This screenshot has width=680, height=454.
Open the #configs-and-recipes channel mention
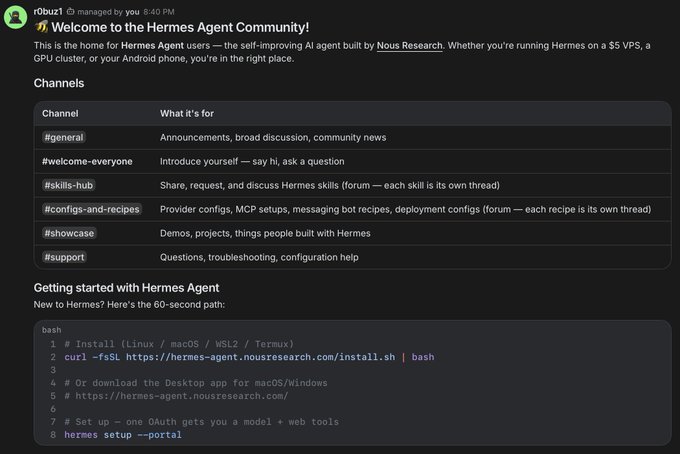click(92, 209)
